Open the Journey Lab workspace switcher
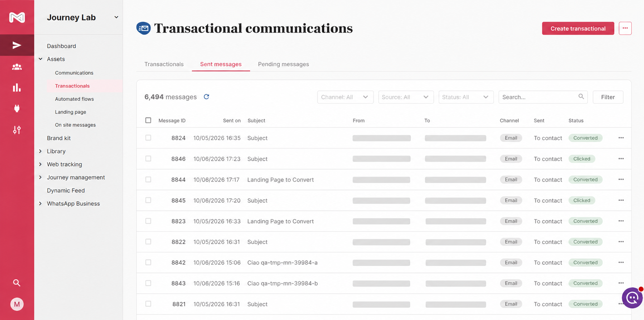Screen dimensions: 644x320 point(83,17)
